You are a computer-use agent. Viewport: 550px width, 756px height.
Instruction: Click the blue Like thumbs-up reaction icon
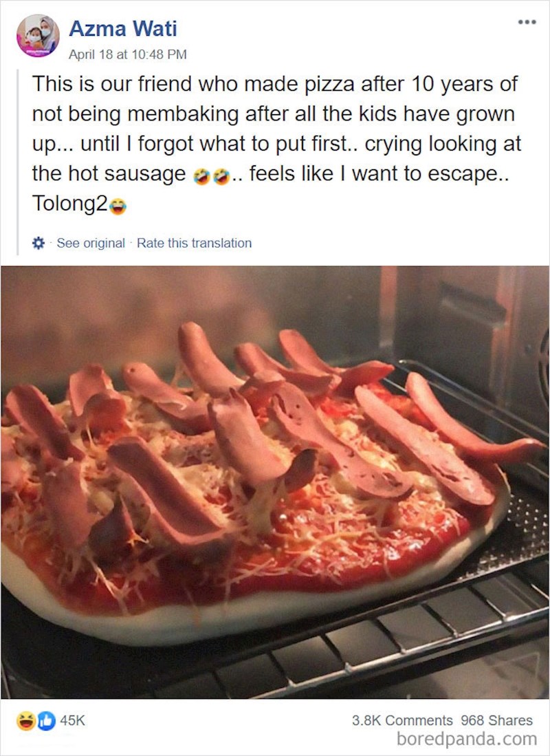[45, 721]
